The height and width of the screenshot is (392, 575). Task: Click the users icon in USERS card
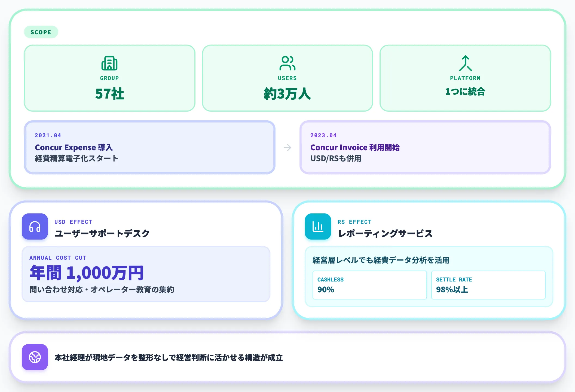[x=287, y=63]
